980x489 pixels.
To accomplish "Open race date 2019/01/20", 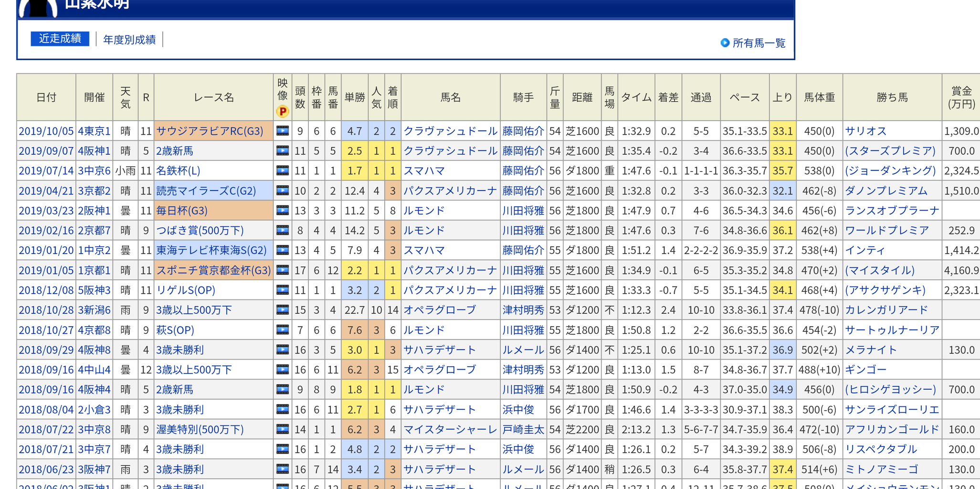I will [46, 250].
